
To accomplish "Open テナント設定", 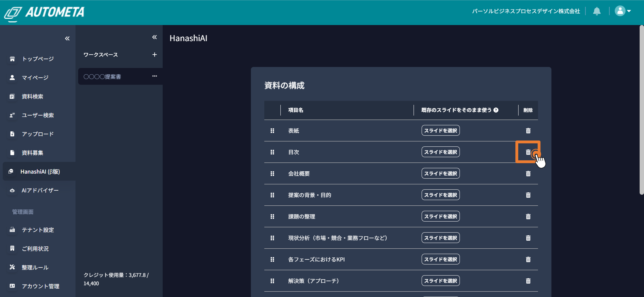I will [x=38, y=230].
